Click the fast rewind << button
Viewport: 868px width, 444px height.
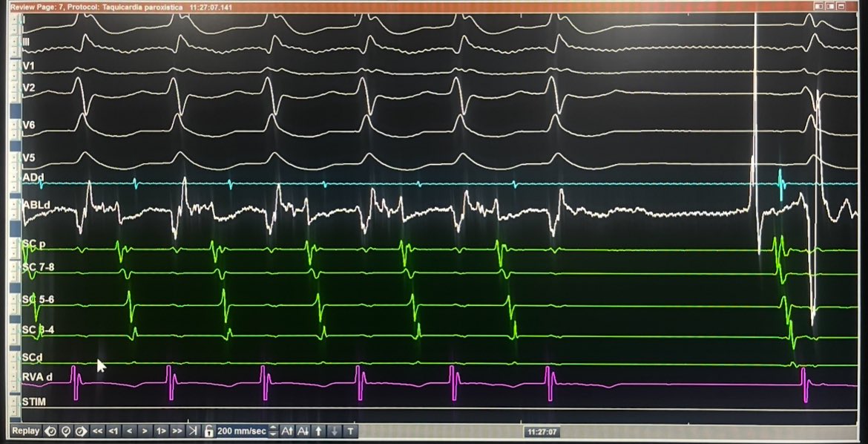[97, 431]
